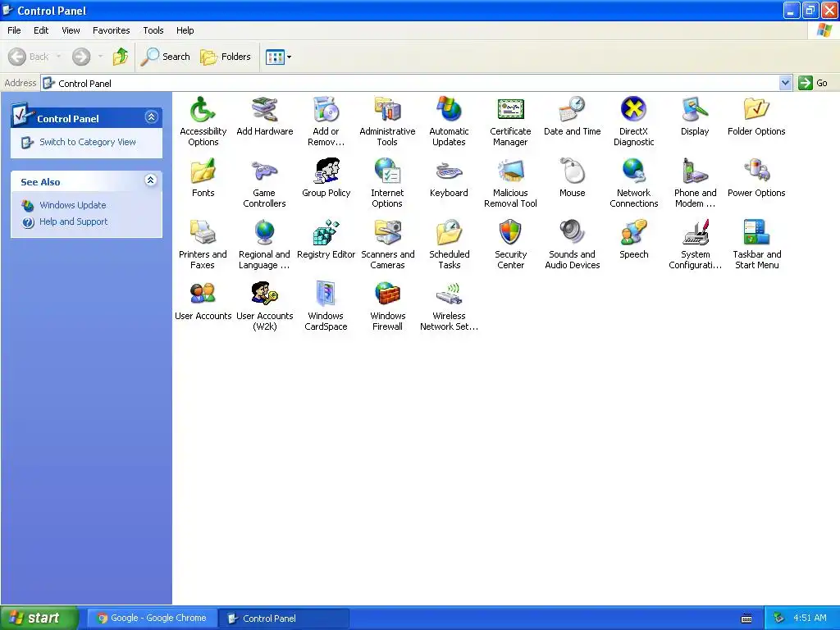840x630 pixels.
Task: Select the Date and Time icon
Action: [x=572, y=109]
